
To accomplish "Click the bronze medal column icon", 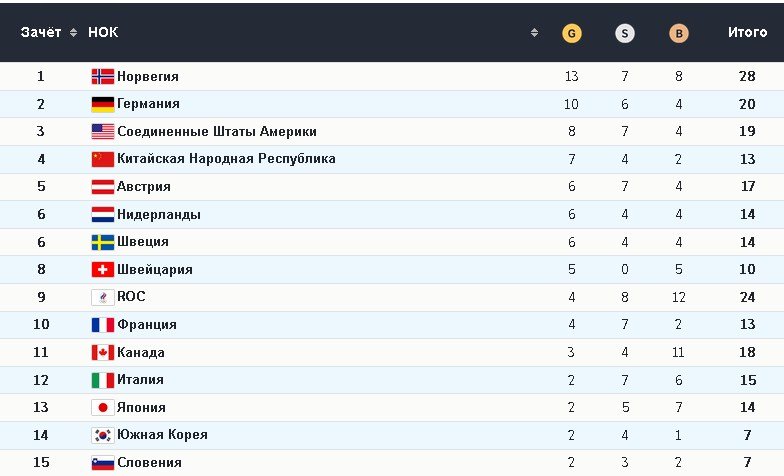I will pos(679,33).
